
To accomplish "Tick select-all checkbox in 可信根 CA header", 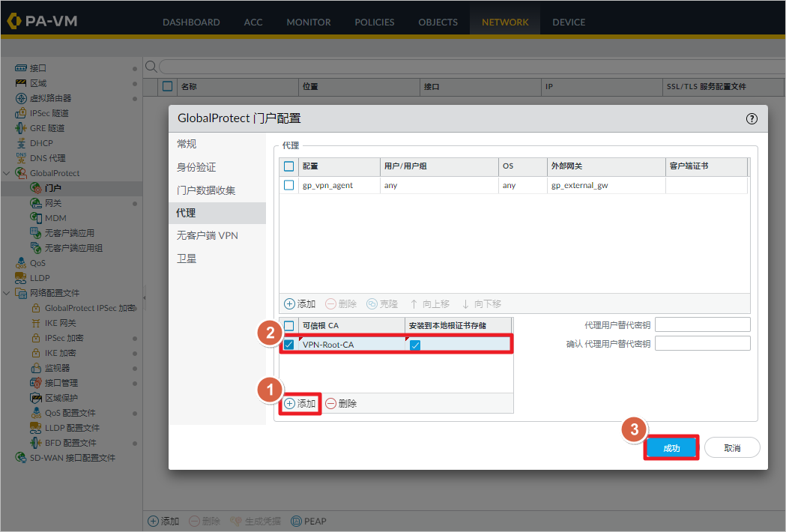I will pyautogui.click(x=288, y=326).
